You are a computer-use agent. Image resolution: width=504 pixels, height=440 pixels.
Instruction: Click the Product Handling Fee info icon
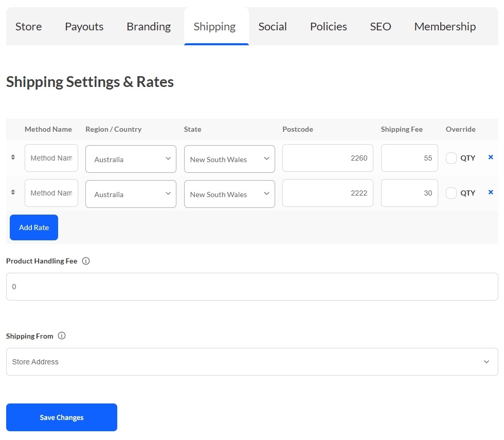click(86, 261)
